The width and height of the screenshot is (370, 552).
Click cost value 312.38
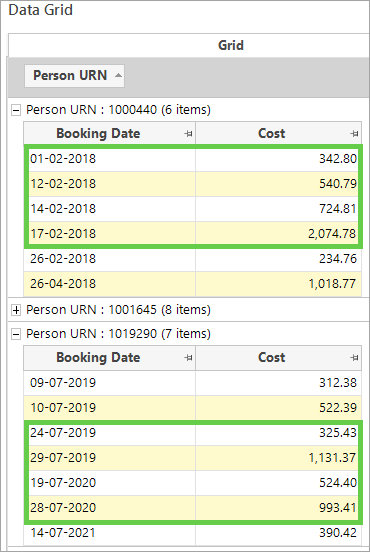tap(338, 383)
